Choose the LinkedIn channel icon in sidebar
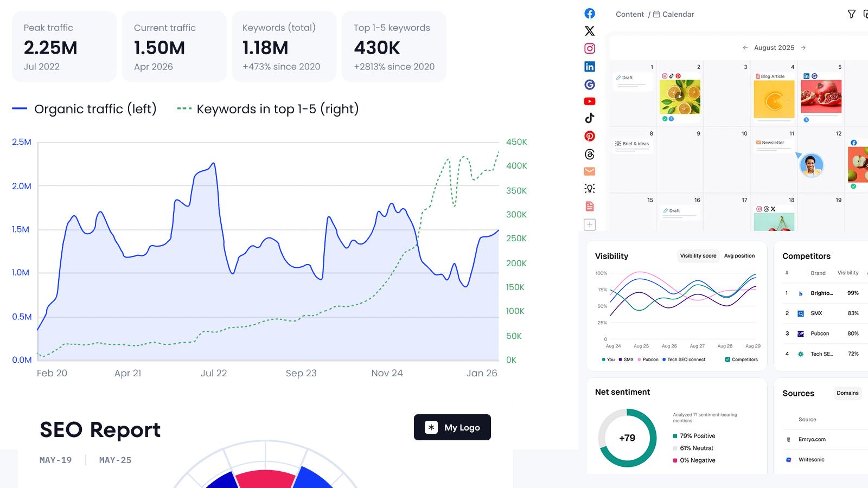 [x=590, y=67]
